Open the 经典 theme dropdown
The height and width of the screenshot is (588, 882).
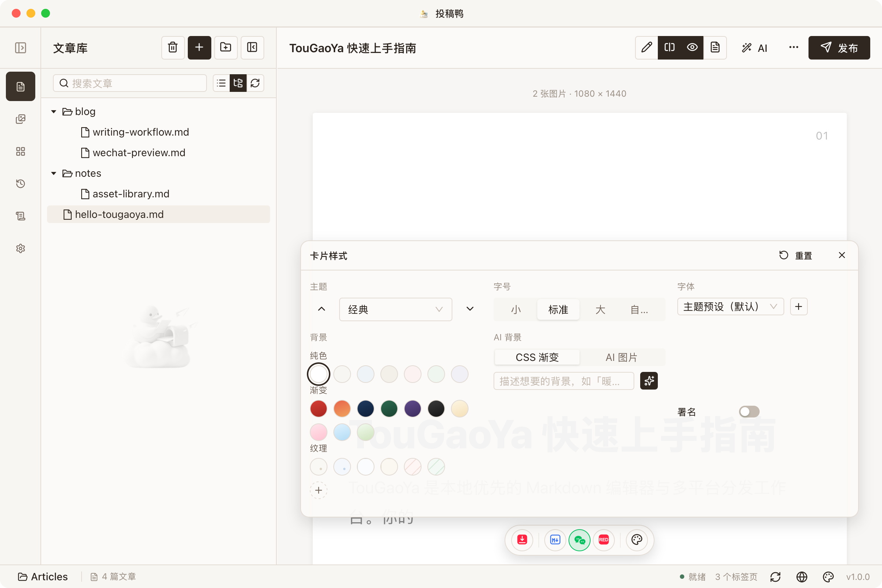coord(395,309)
